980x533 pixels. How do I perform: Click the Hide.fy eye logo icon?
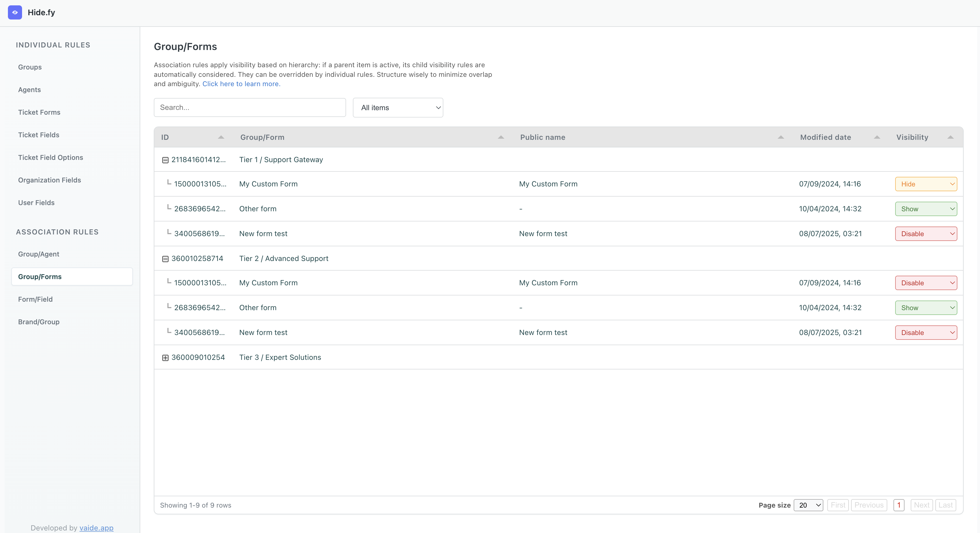coord(15,12)
